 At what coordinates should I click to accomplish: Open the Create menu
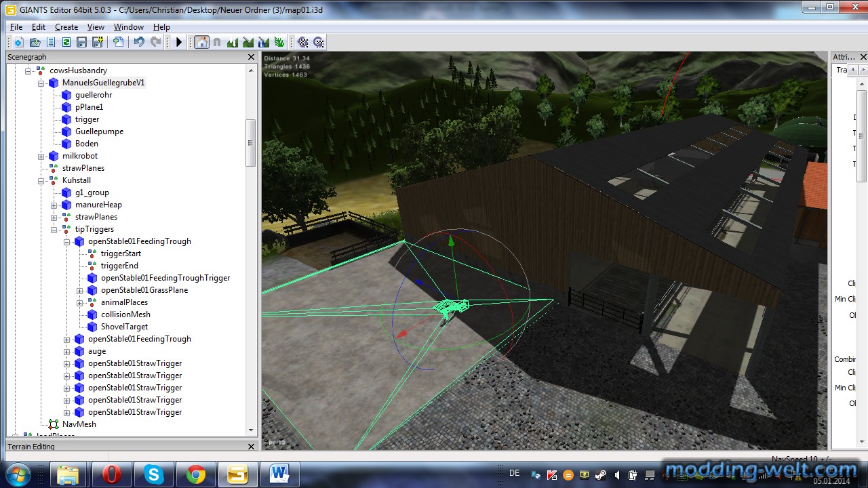pyautogui.click(x=66, y=27)
